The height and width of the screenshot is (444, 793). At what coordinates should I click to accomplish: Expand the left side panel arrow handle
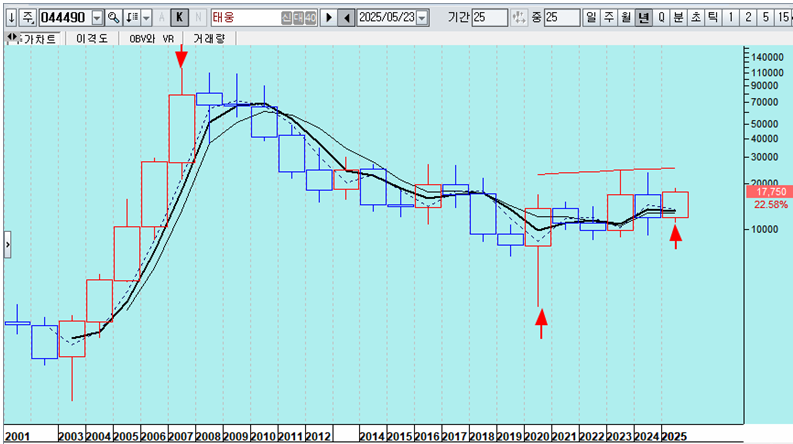[x=7, y=245]
